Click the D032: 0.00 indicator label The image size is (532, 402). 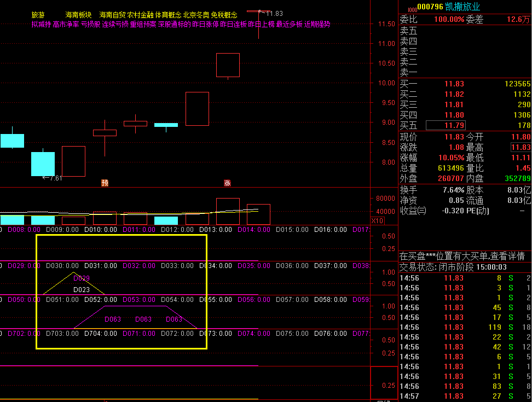139,266
